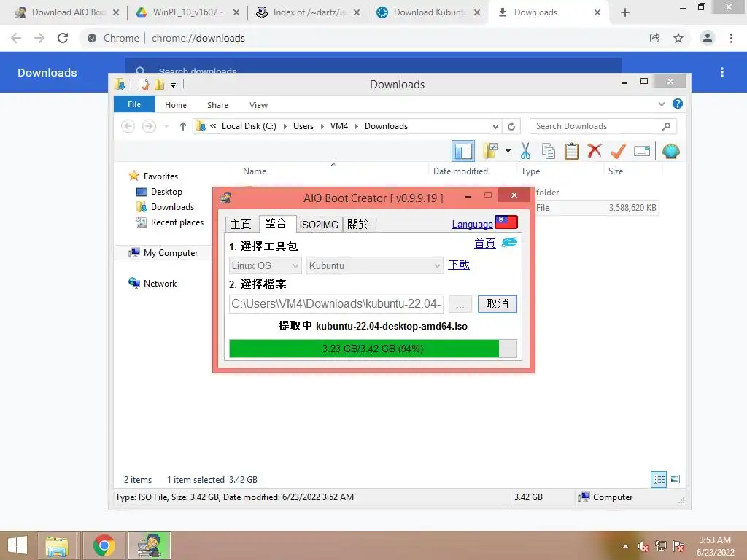Click the Explorer up one level arrow
This screenshot has height=560, width=747.
[x=183, y=126]
